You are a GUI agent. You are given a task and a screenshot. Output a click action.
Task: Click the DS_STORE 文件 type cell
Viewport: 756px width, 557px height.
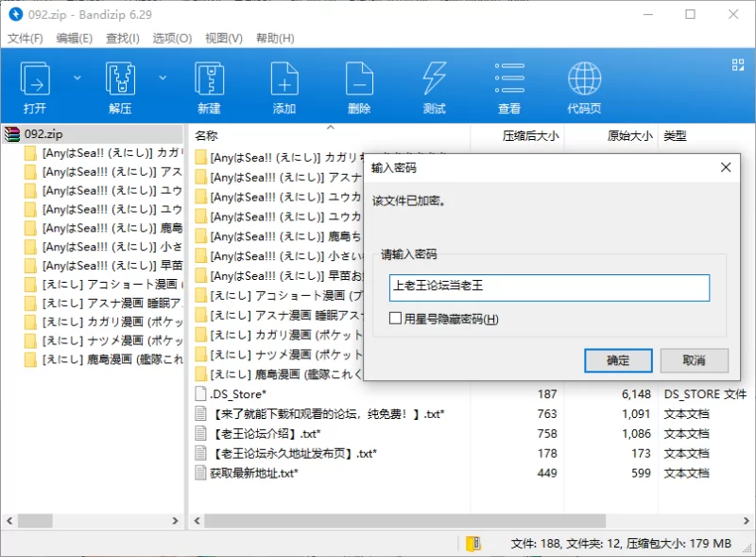(x=705, y=394)
